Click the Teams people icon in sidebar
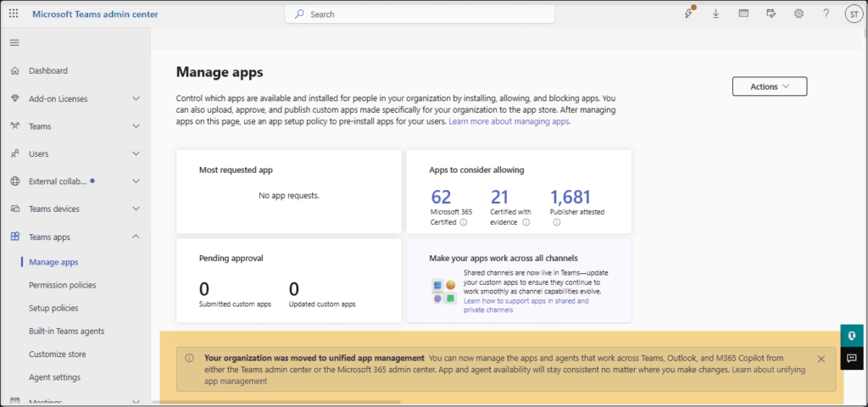 click(15, 126)
